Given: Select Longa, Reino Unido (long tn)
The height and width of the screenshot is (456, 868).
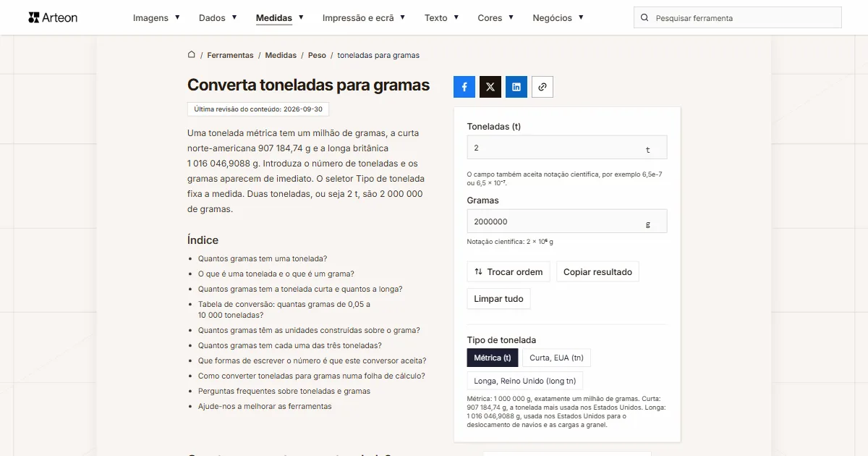Looking at the screenshot, I should (x=524, y=381).
